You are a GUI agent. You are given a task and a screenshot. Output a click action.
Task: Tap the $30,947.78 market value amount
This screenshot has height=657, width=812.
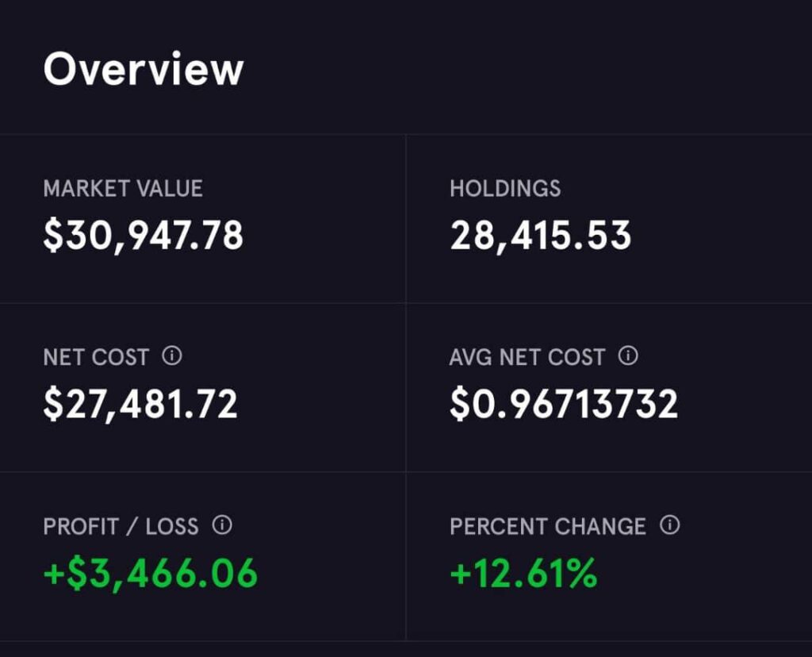[x=144, y=236]
